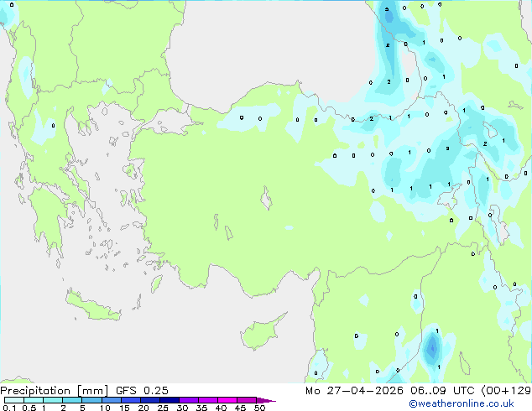Click the 20–25 mm legend color box
This screenshot has width=532, height=411.
click(149, 400)
